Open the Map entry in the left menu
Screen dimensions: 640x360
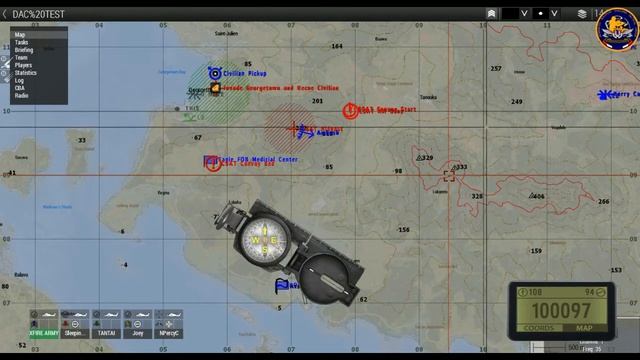(39, 35)
